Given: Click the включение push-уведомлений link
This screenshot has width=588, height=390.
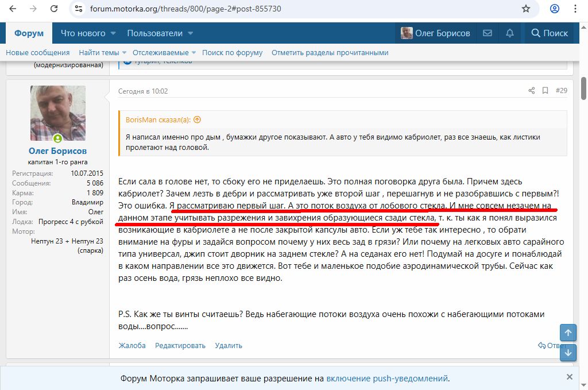Looking at the screenshot, I should [387, 379].
